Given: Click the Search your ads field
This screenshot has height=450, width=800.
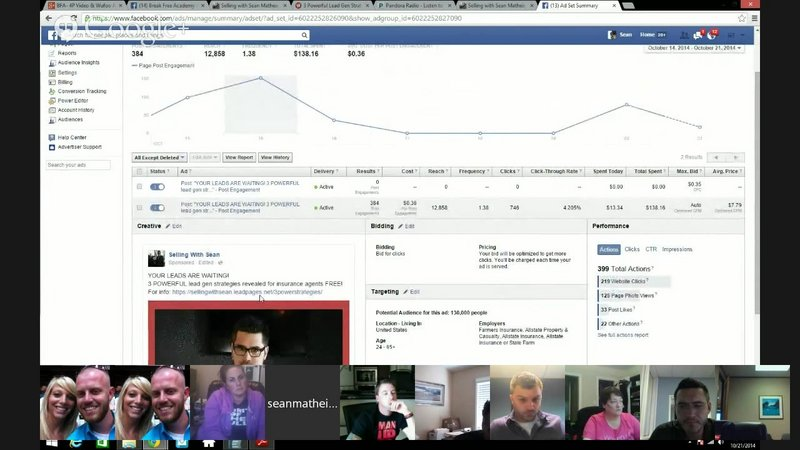Looking at the screenshot, I should (x=78, y=164).
